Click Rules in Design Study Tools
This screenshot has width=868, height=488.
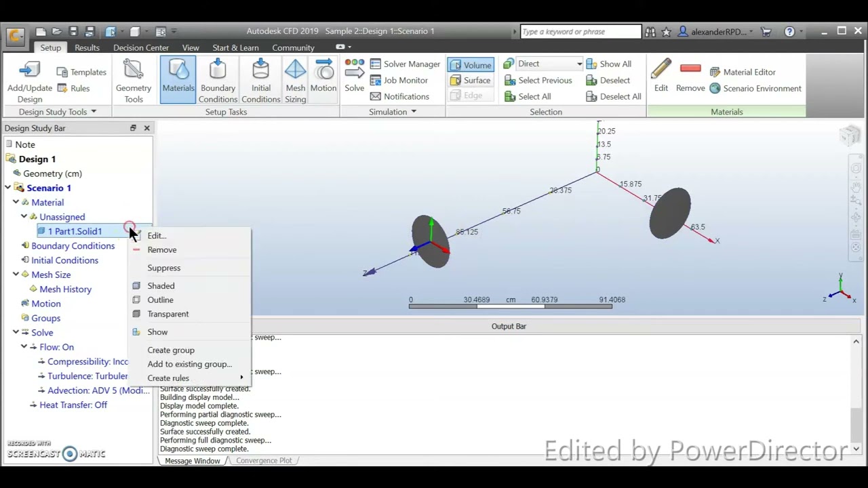(73, 88)
